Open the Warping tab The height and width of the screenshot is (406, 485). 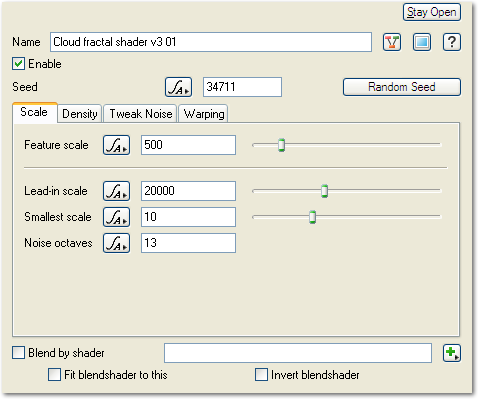(204, 114)
